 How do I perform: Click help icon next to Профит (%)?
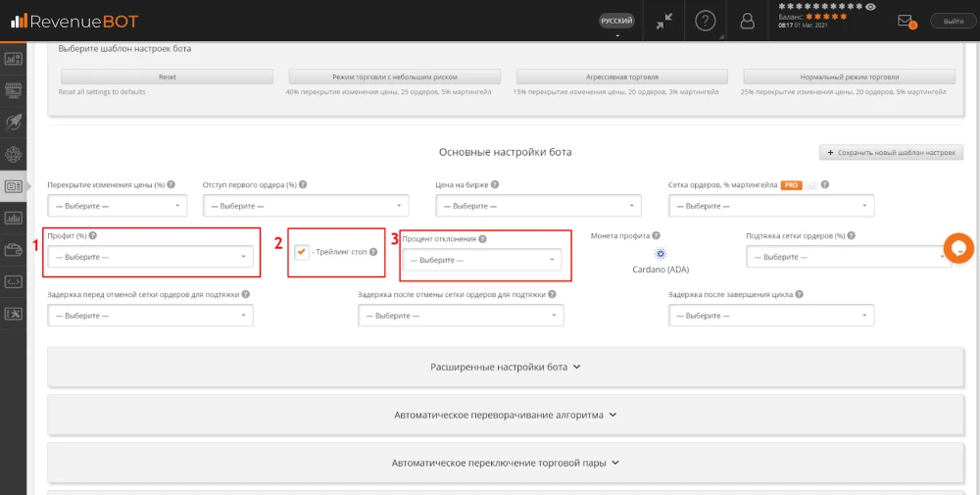pyautogui.click(x=92, y=235)
